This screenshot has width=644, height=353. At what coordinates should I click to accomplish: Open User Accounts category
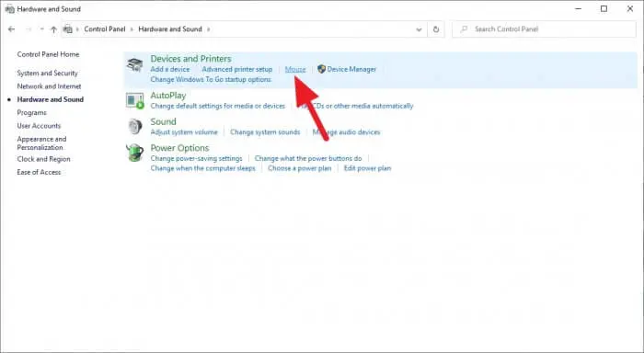coord(39,126)
